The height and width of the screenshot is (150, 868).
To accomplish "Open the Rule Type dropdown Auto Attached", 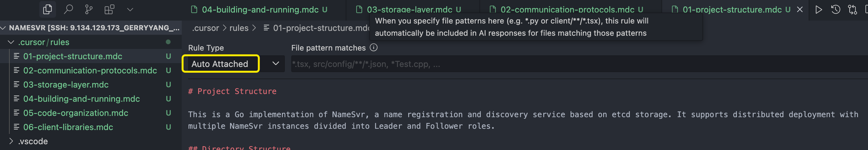I will tap(234, 64).
